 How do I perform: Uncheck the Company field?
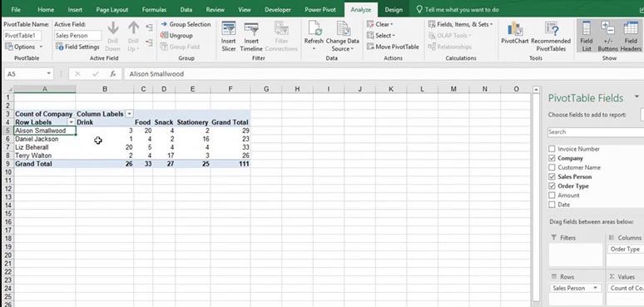[552, 158]
